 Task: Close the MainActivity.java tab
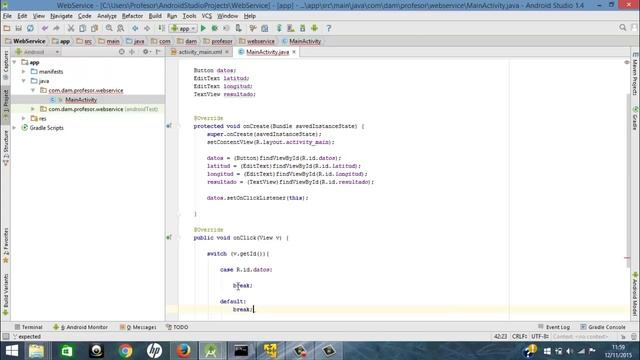[294, 52]
